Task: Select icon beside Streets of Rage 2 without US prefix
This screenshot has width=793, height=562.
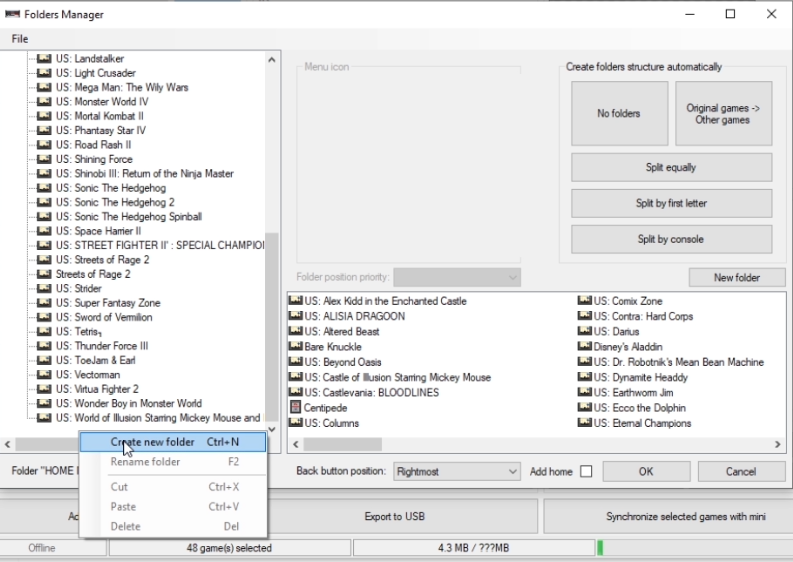Action: click(x=45, y=274)
